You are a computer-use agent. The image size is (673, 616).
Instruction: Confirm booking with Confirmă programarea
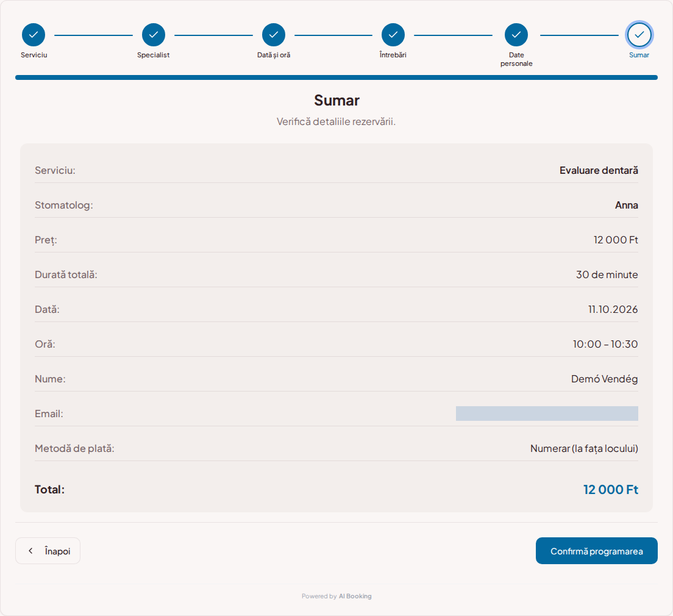point(597,551)
